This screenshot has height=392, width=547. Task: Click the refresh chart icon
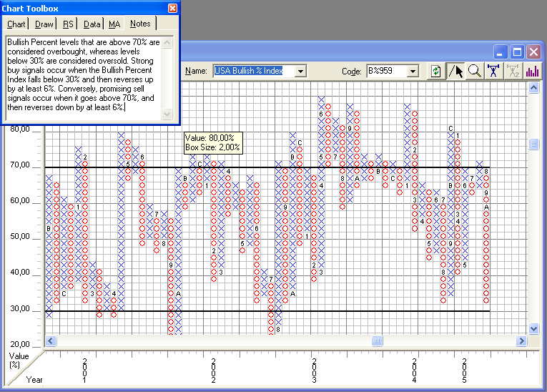tap(435, 71)
